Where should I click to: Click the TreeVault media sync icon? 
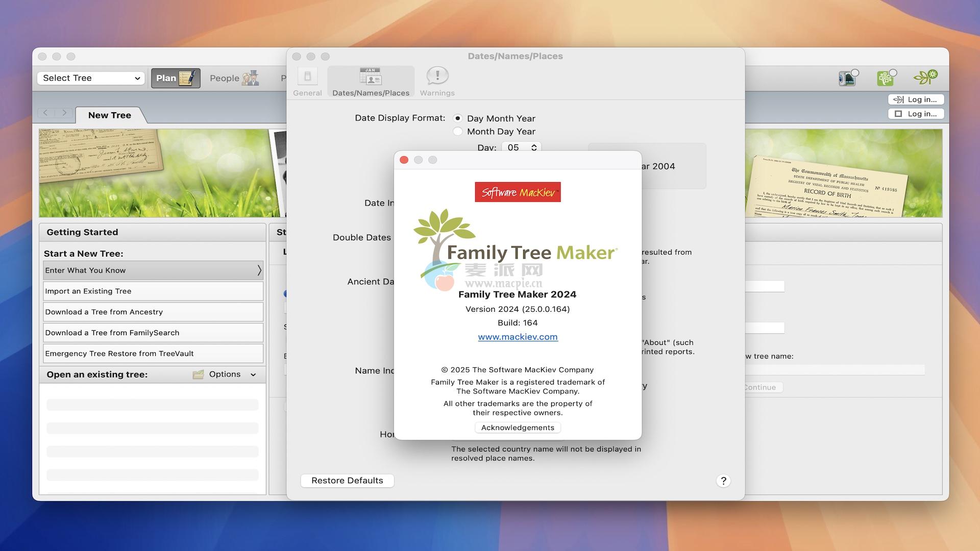[x=848, y=78]
